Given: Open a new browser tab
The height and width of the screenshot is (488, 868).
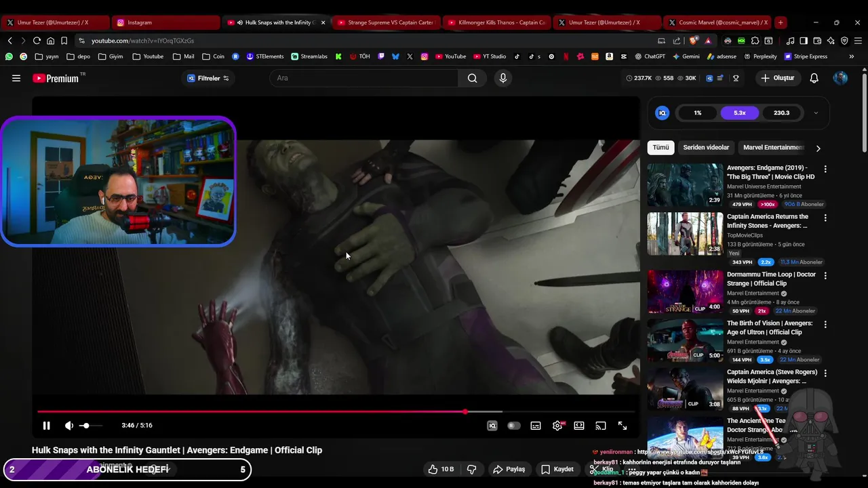Looking at the screenshot, I should pyautogui.click(x=781, y=22).
